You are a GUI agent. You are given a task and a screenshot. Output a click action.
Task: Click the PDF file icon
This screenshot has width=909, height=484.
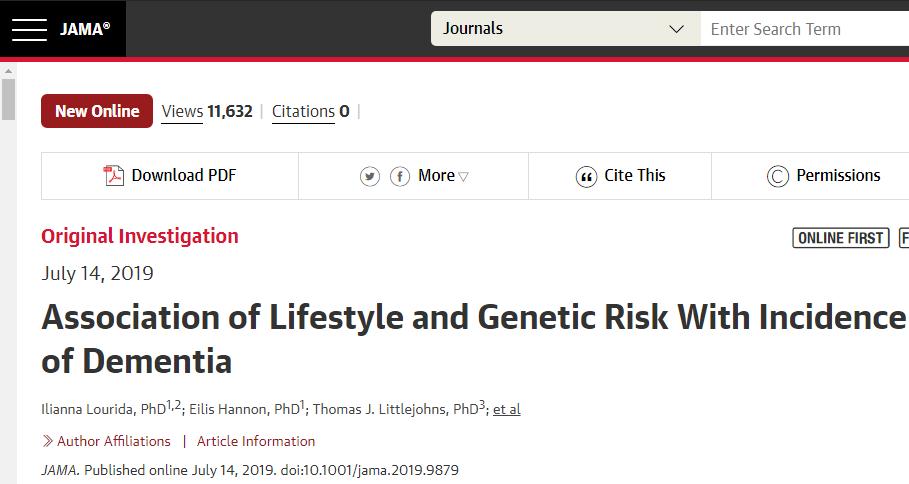(x=113, y=176)
